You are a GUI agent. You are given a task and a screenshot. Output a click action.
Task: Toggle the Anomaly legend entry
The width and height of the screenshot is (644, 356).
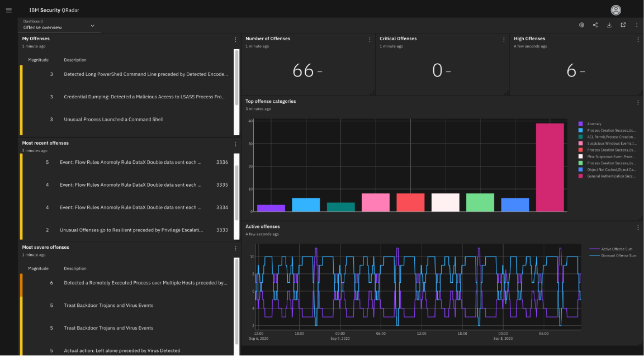594,124
